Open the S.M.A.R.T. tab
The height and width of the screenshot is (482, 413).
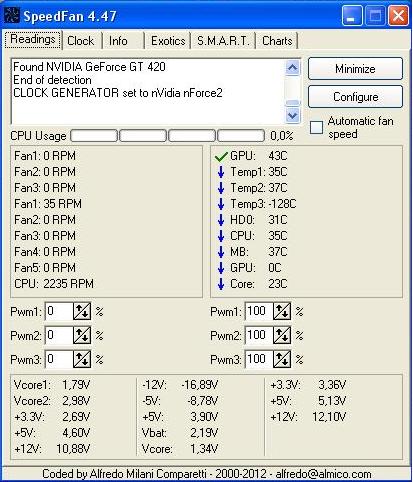223,41
